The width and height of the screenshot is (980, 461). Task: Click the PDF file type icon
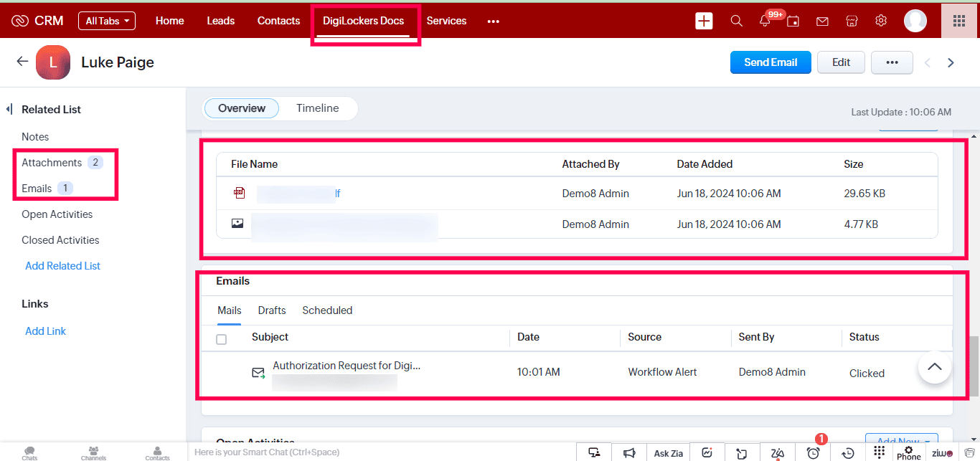point(239,193)
